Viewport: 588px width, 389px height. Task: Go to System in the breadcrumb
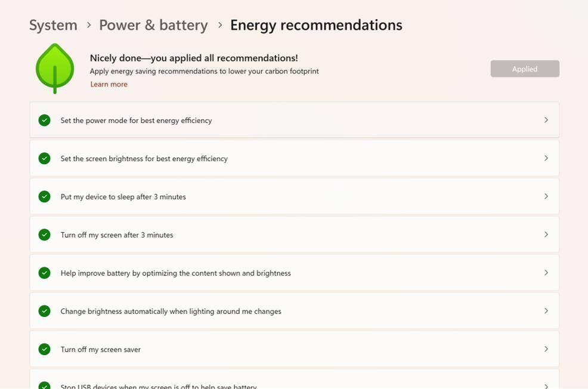click(53, 25)
